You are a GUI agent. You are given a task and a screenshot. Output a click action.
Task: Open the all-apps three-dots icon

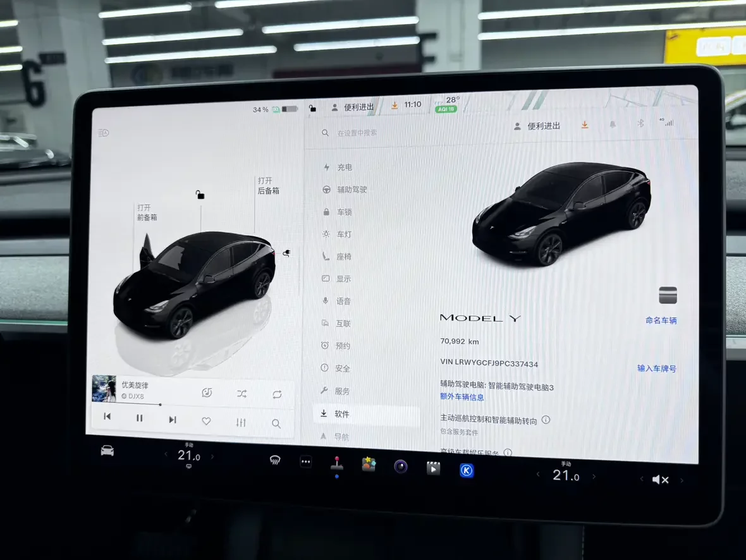click(306, 461)
